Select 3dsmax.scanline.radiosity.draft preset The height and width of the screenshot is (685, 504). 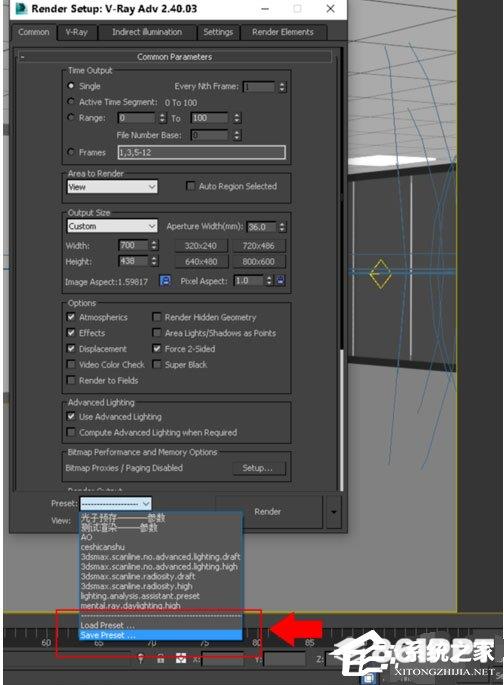161,576
